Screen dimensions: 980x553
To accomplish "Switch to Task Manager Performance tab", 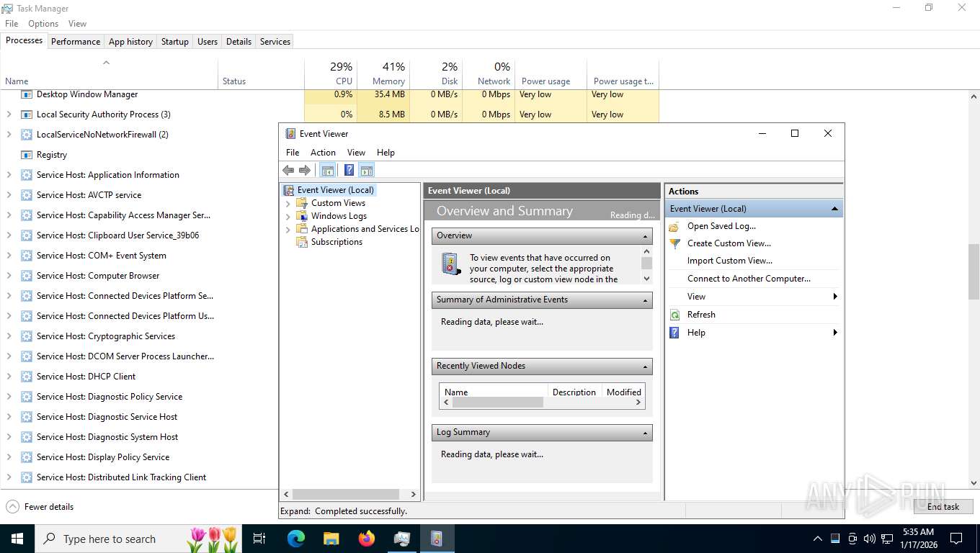I will [x=76, y=42].
